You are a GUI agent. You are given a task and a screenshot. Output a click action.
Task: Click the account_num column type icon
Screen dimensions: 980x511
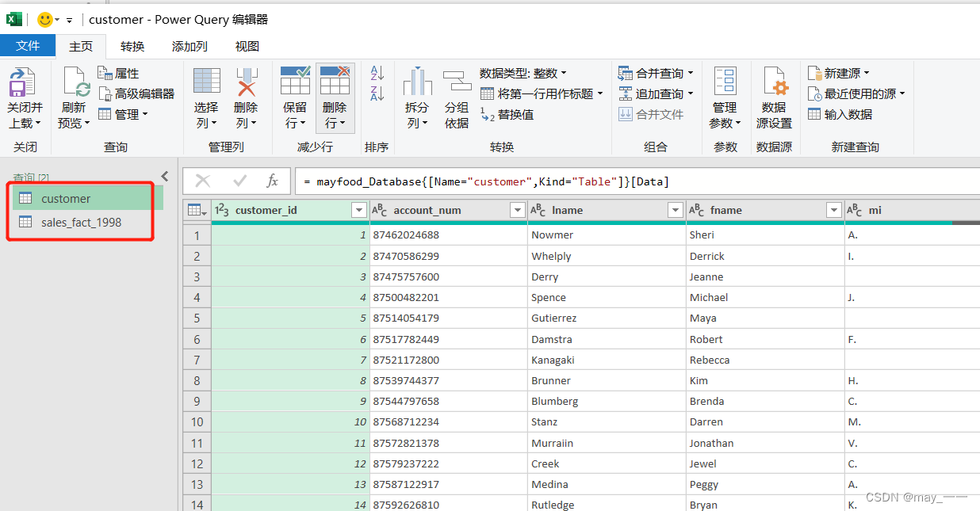click(x=380, y=210)
